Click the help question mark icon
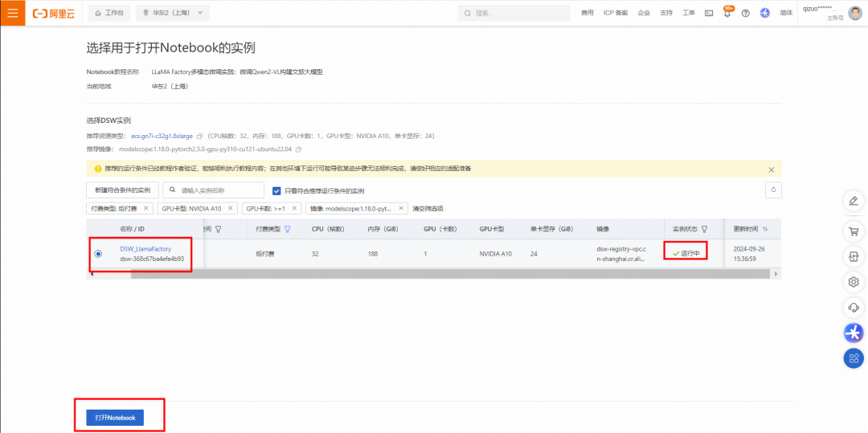This screenshot has width=868, height=433. point(745,13)
